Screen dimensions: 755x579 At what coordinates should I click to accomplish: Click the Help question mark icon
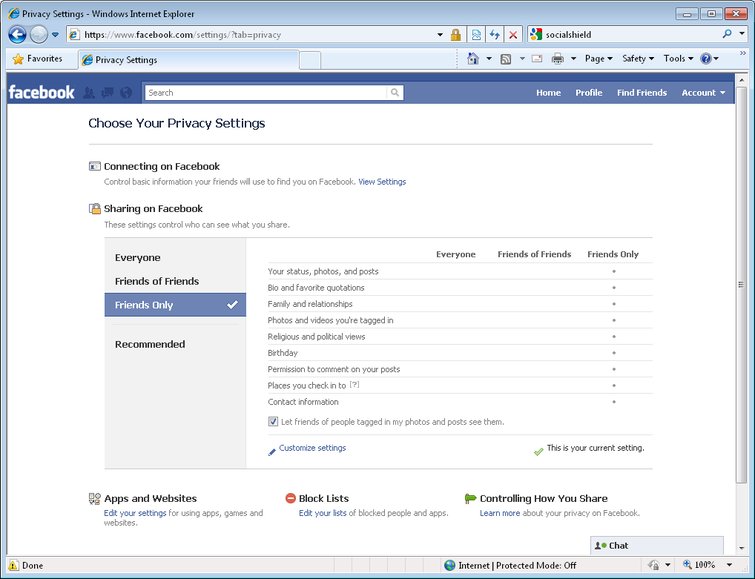(x=706, y=59)
